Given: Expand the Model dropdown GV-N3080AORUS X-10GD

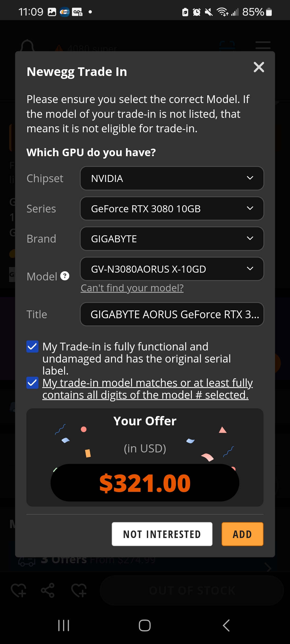Looking at the screenshot, I should click(x=172, y=269).
